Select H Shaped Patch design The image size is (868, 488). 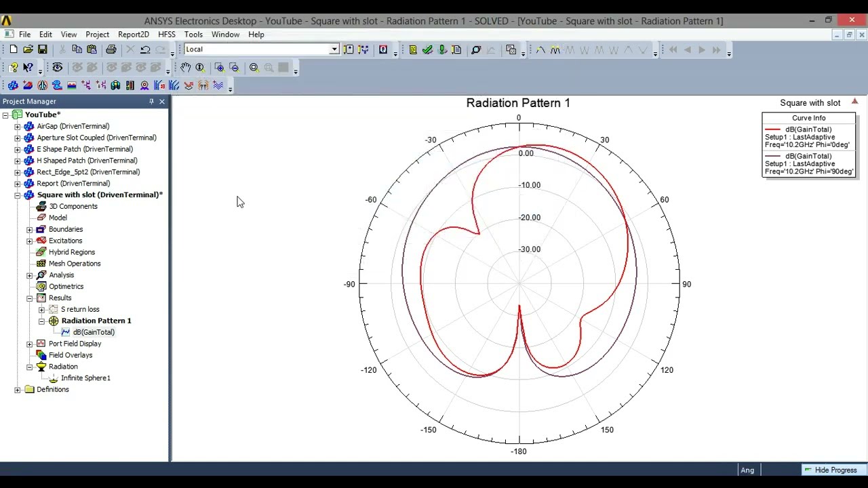coord(87,161)
